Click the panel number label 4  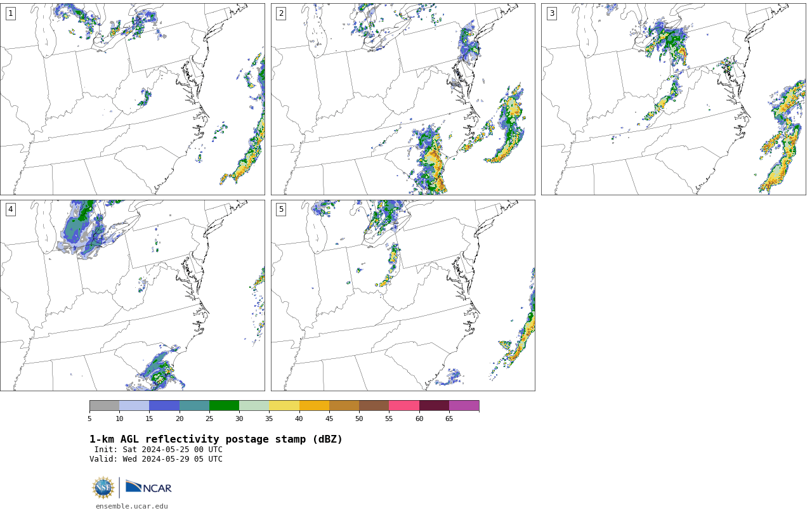tap(10, 209)
